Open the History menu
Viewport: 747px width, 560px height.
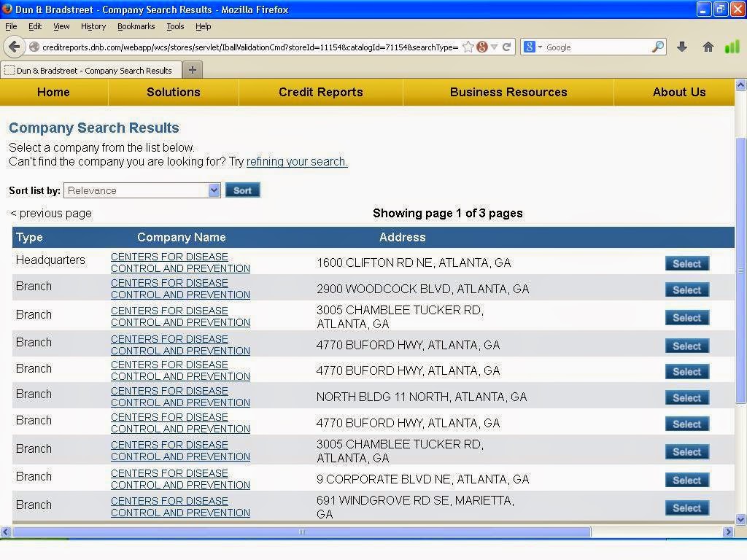pyautogui.click(x=93, y=26)
